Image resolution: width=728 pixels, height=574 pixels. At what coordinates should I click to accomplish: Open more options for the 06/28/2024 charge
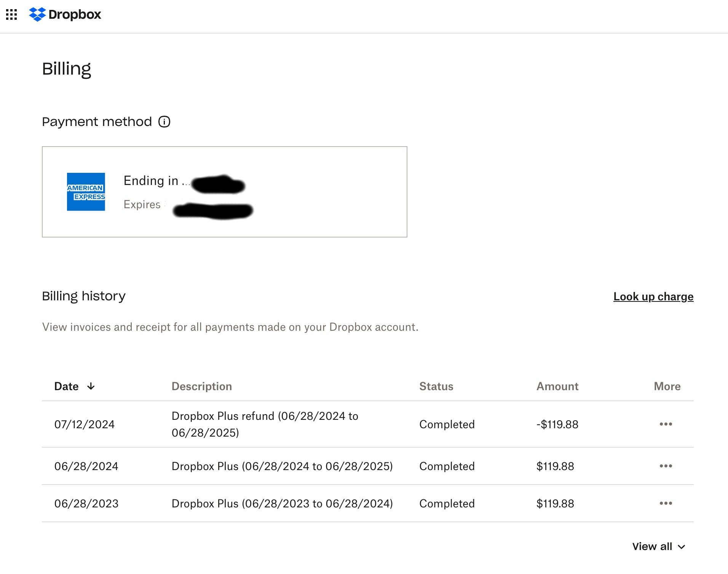click(x=666, y=466)
